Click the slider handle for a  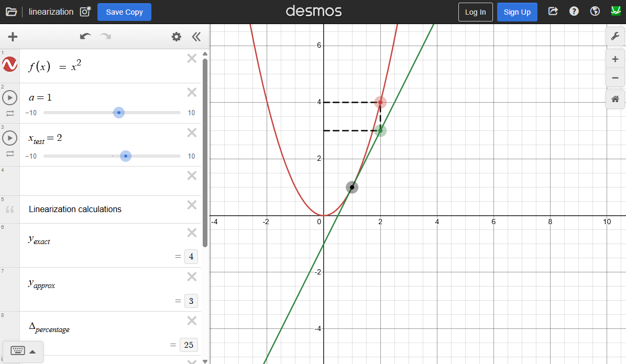(x=119, y=113)
